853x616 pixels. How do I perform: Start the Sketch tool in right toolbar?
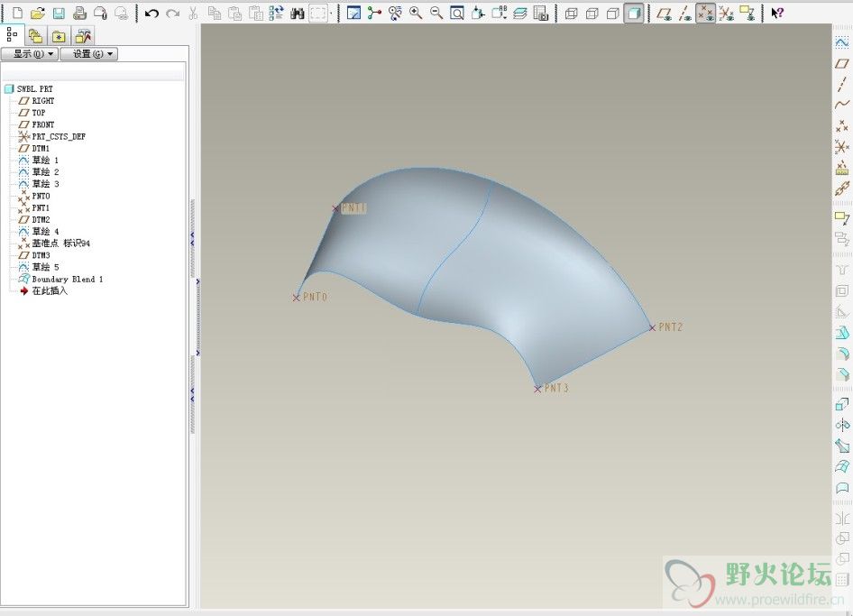(841, 42)
